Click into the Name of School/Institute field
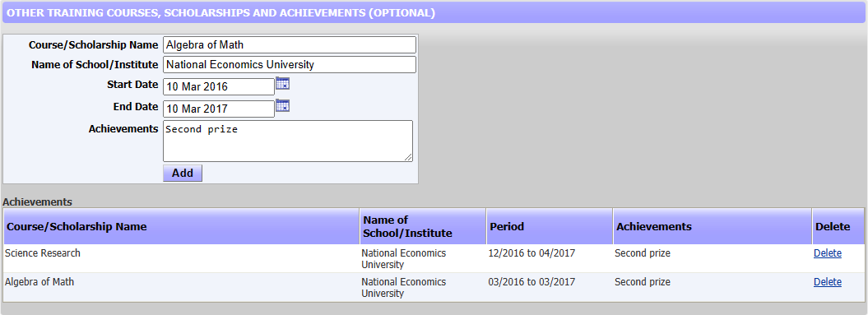 click(289, 65)
